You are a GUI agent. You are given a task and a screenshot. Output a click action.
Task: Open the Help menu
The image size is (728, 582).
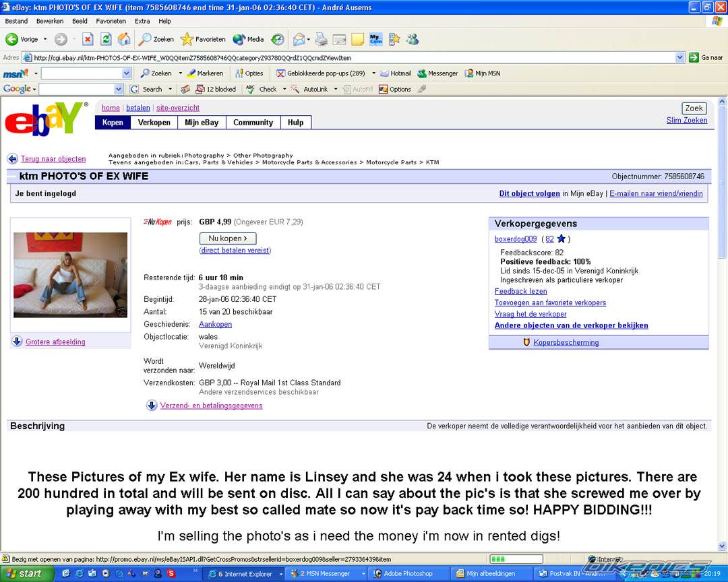coord(165,22)
